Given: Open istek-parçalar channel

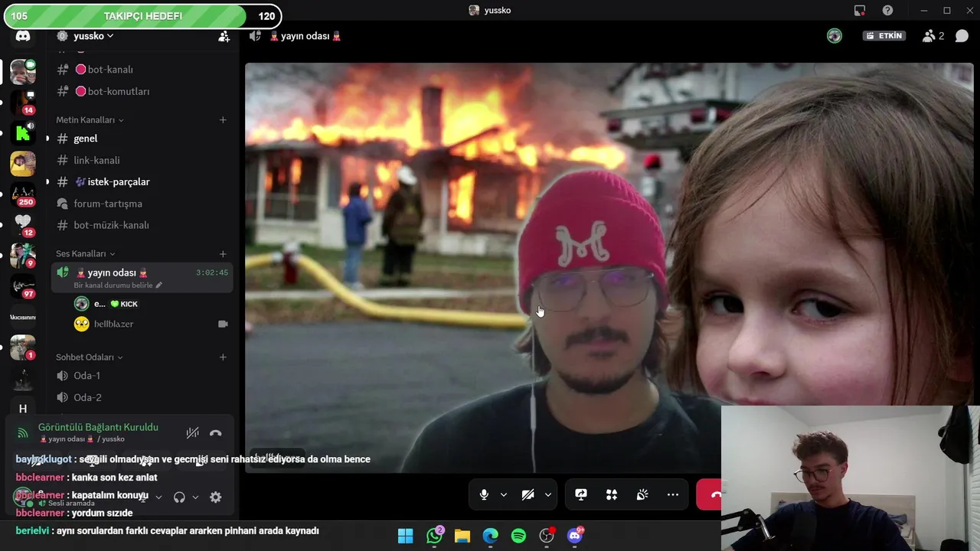Looking at the screenshot, I should coord(142,182).
